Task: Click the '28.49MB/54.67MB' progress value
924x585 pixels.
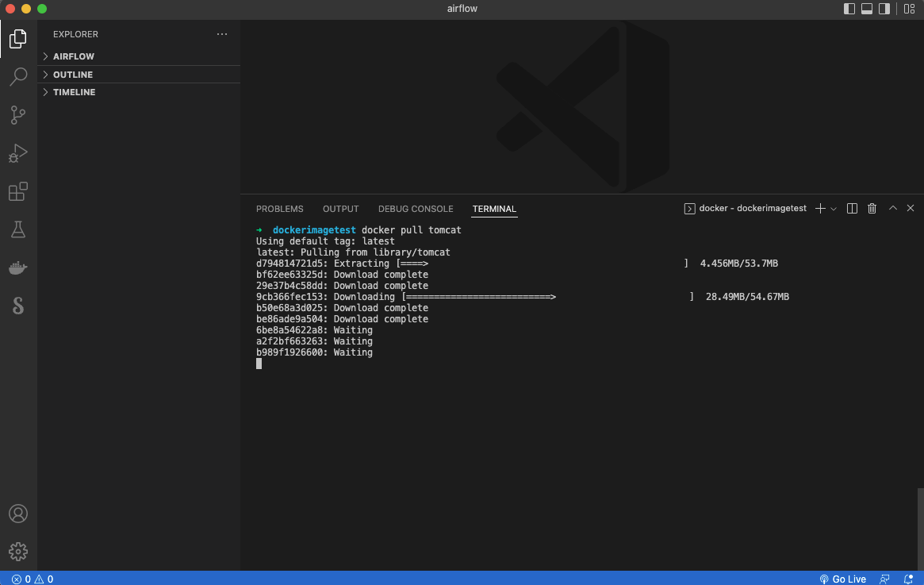Action: point(747,297)
